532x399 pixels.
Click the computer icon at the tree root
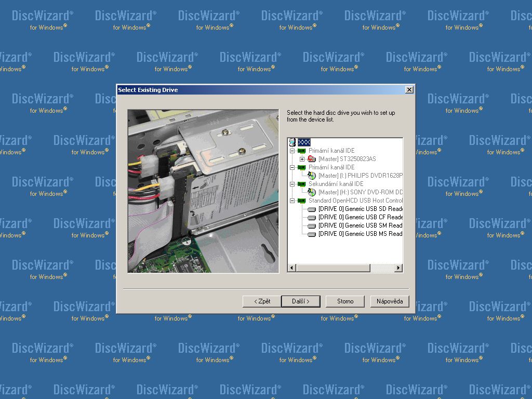point(292,142)
